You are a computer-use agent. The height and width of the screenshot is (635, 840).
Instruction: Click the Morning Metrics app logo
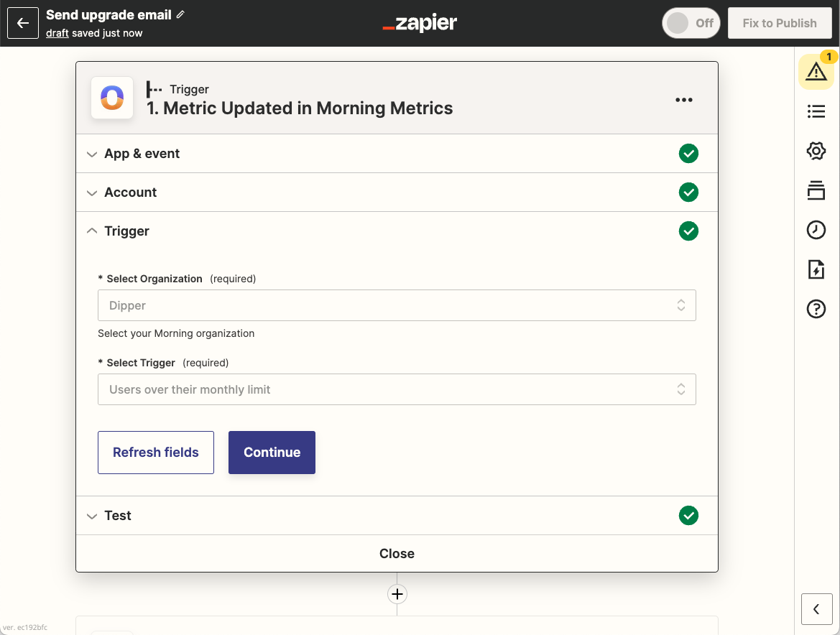click(112, 98)
